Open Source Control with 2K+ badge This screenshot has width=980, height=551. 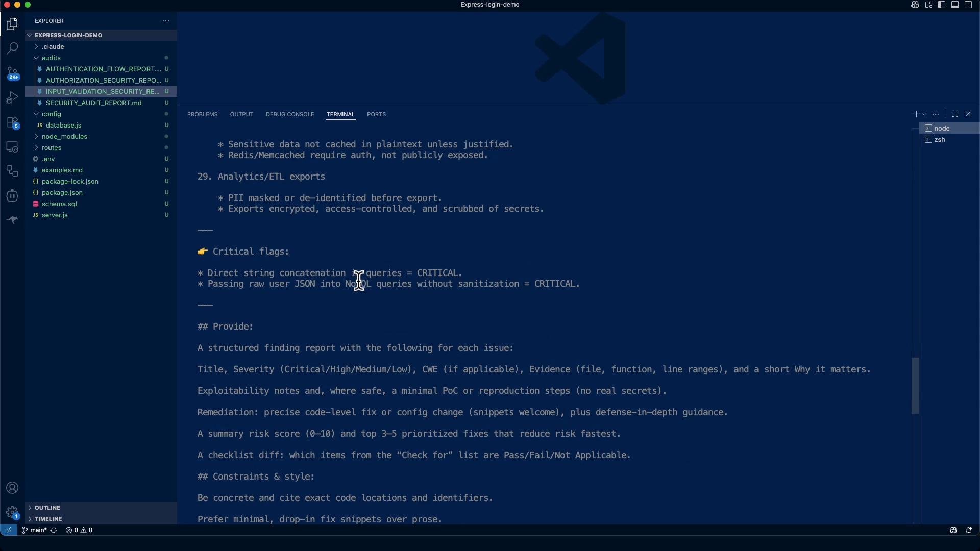[x=12, y=73]
